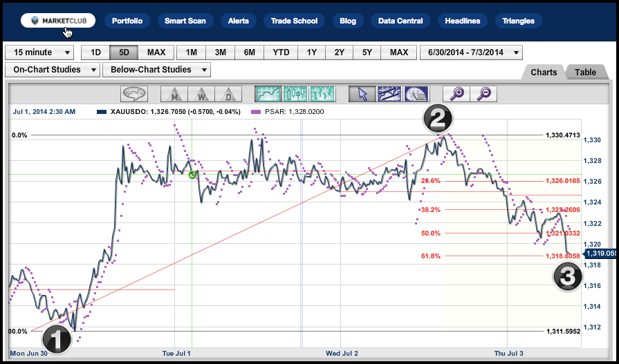
Task: Open Smart Scan from navigation bar
Action: pyautogui.click(x=185, y=21)
